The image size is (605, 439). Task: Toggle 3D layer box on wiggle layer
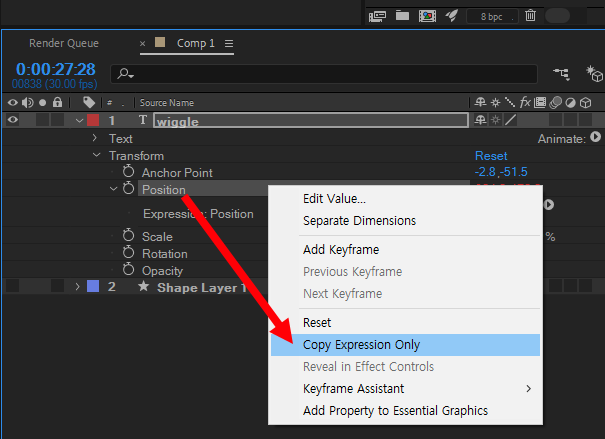586,120
